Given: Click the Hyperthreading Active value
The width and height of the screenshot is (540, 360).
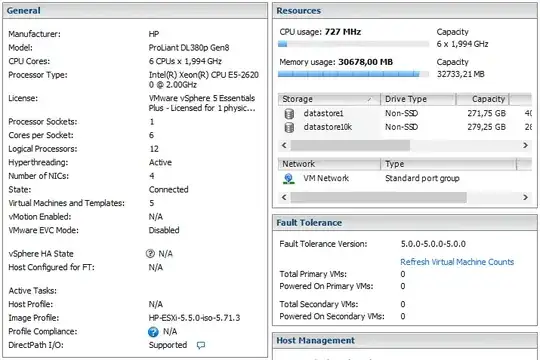Looking at the screenshot, I should tap(160, 162).
